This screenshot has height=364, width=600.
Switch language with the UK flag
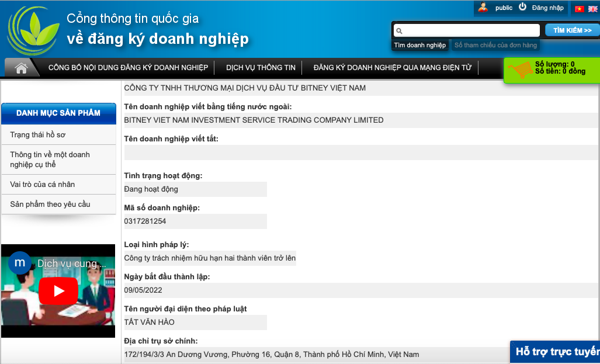tap(592, 9)
